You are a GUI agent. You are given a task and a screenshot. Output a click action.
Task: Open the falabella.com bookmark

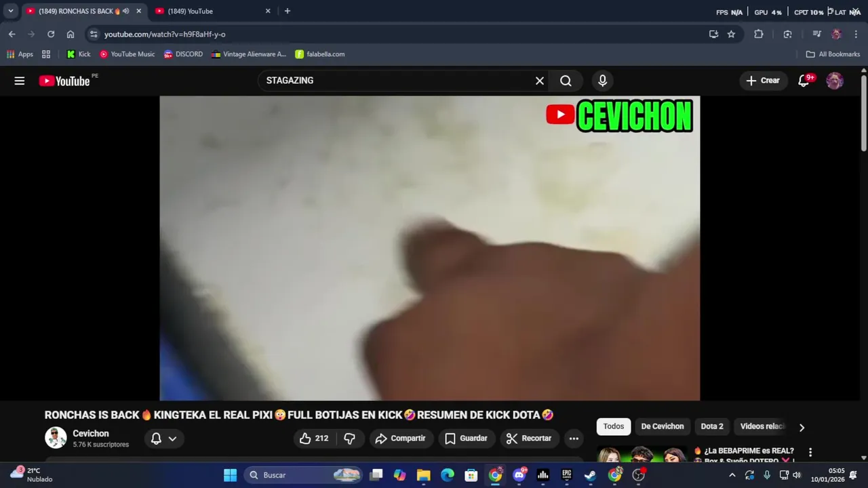click(319, 54)
